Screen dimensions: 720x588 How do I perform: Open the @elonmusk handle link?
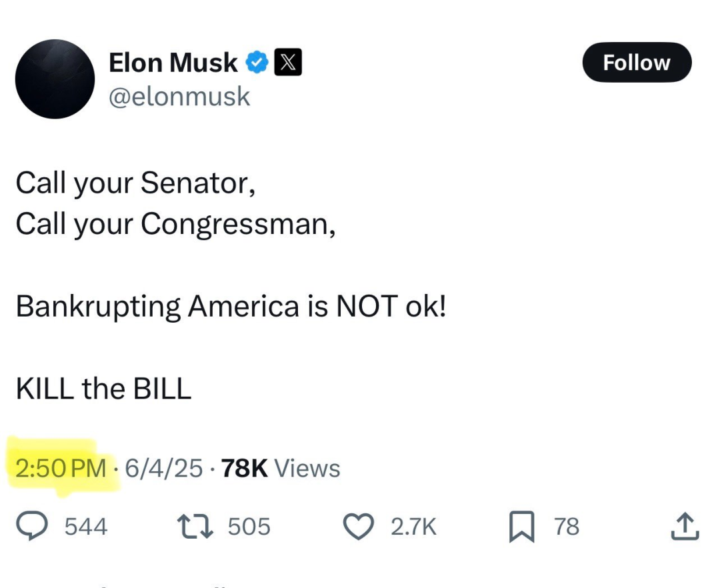point(179,97)
